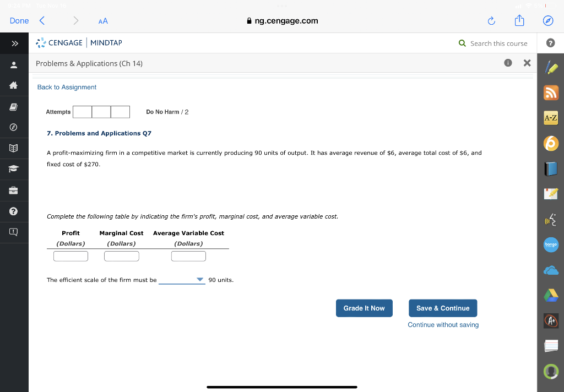Launch the Bongo app from the right panel
This screenshot has height=392, width=564.
tap(551, 244)
